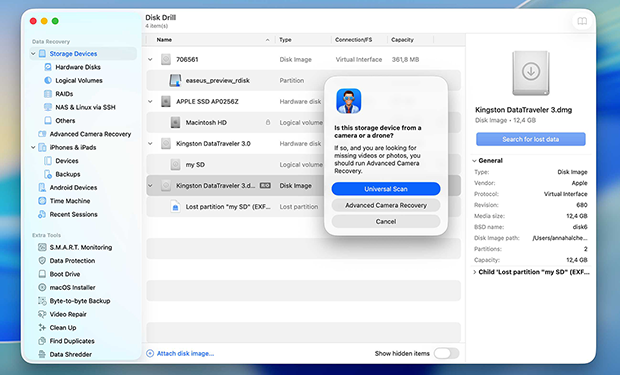Open Boot Drive tool
Viewport: 620px width, 375px height.
(64, 274)
